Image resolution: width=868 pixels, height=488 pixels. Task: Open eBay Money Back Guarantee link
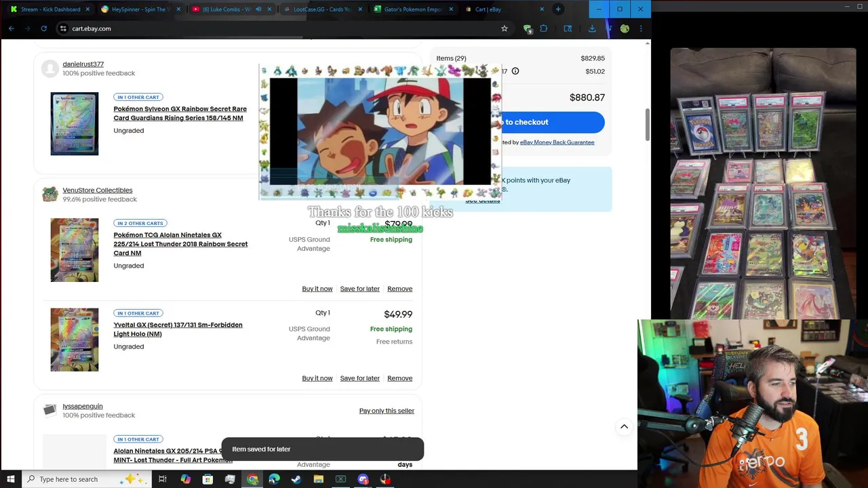click(x=557, y=142)
